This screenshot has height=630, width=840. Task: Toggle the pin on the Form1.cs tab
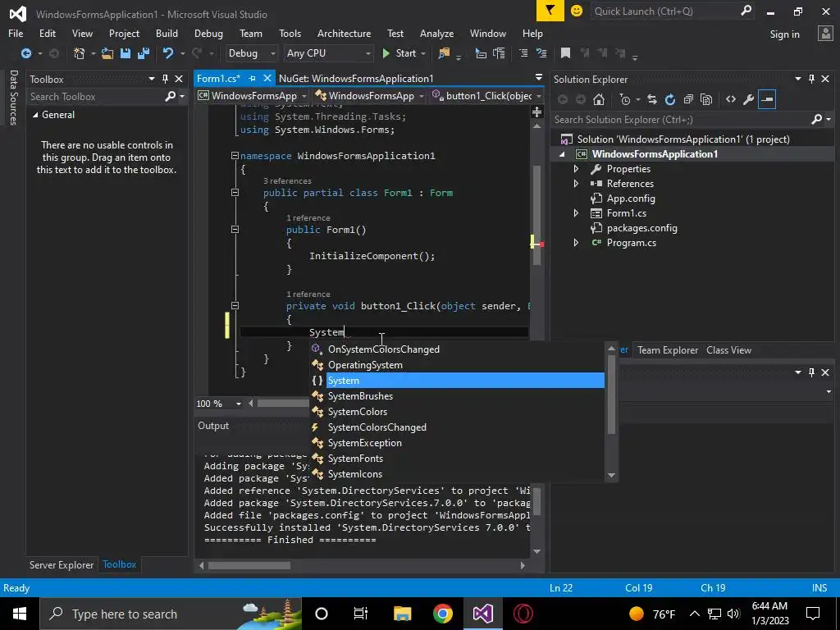(252, 79)
